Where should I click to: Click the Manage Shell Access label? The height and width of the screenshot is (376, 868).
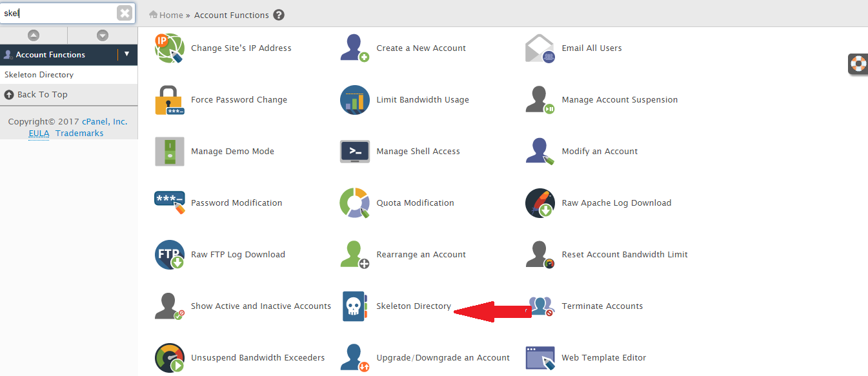click(x=418, y=152)
